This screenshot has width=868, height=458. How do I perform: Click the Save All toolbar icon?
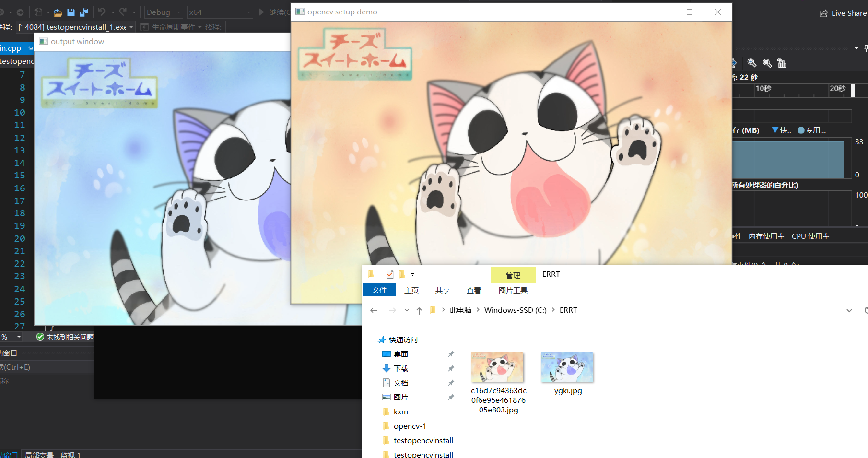click(x=84, y=12)
